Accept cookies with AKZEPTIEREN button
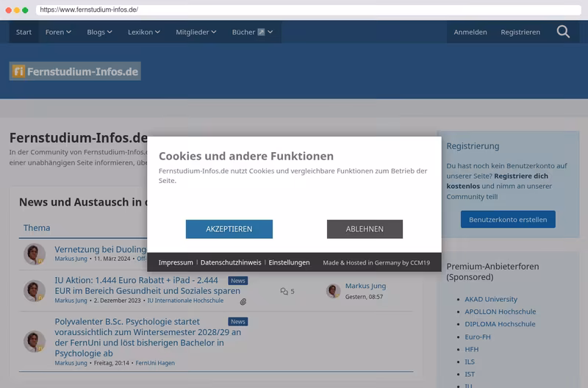Image resolution: width=588 pixels, height=388 pixels. point(229,229)
